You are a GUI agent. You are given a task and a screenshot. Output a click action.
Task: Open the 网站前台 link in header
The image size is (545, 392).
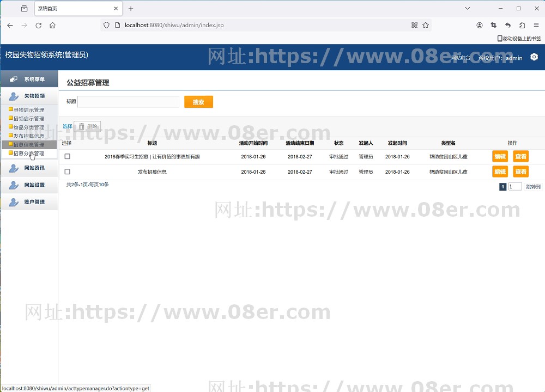tap(461, 58)
